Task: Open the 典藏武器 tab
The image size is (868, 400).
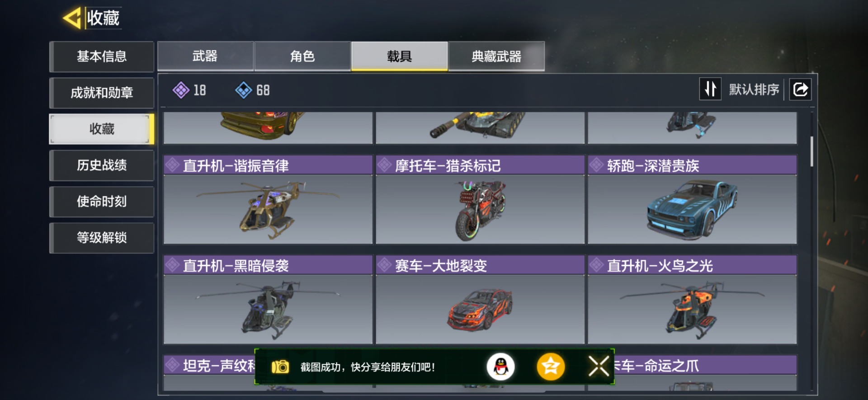Action: (x=496, y=56)
